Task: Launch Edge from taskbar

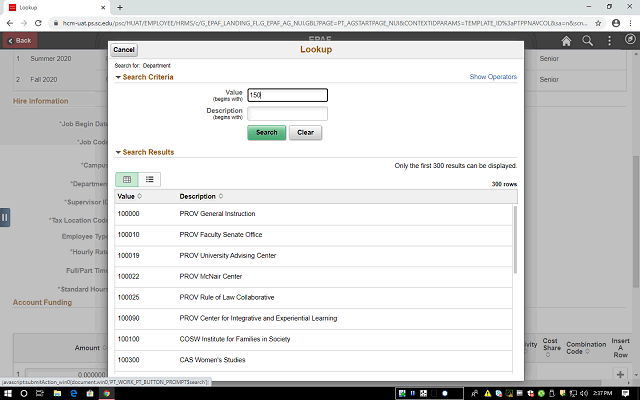Action: [74, 393]
